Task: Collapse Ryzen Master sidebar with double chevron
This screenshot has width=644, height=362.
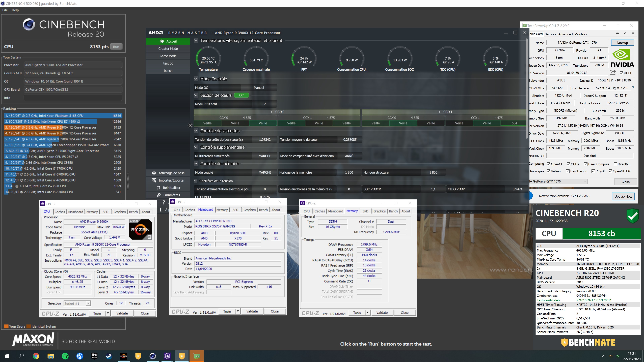Action: click(190, 125)
